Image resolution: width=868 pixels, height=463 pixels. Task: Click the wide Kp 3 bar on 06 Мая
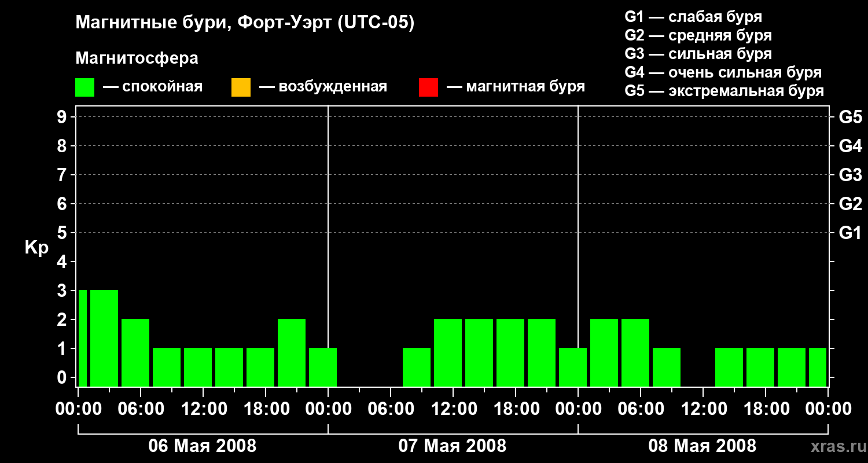point(104,338)
